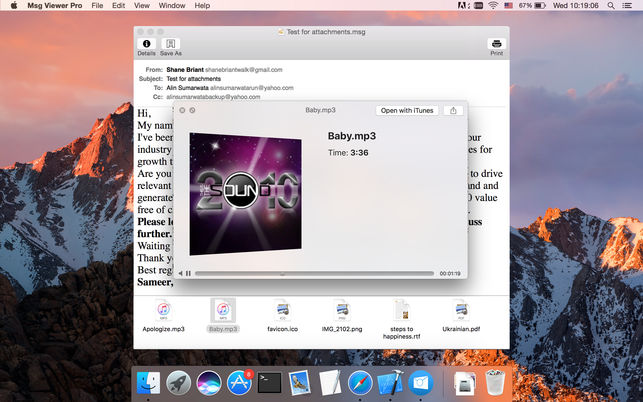Select the steps to happiness.rtf attachment
643x402 pixels.
(401, 311)
